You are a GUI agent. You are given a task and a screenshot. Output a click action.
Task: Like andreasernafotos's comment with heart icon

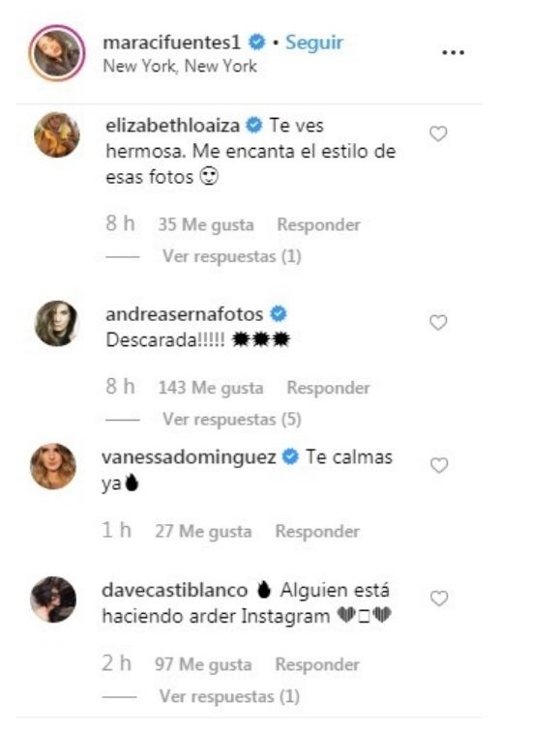[438, 323]
